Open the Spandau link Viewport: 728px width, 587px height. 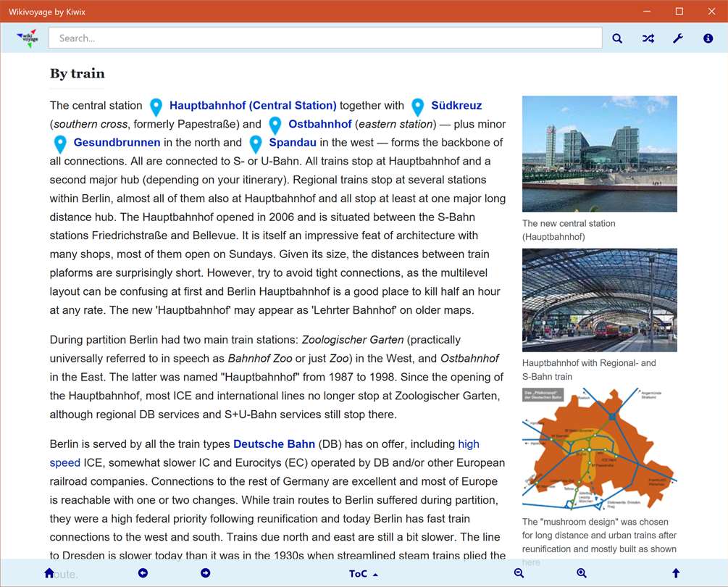(x=293, y=143)
